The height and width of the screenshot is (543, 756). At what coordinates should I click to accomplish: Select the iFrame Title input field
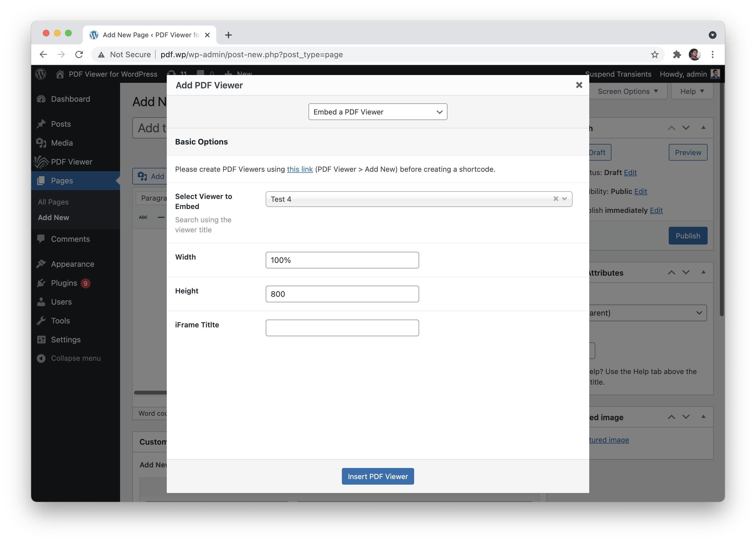pos(342,328)
